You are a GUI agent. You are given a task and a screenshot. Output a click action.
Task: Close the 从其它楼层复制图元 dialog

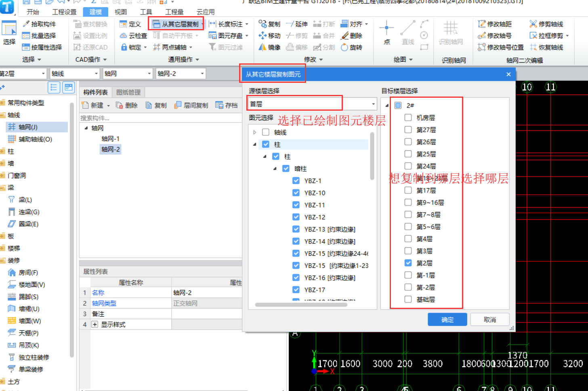(x=508, y=74)
